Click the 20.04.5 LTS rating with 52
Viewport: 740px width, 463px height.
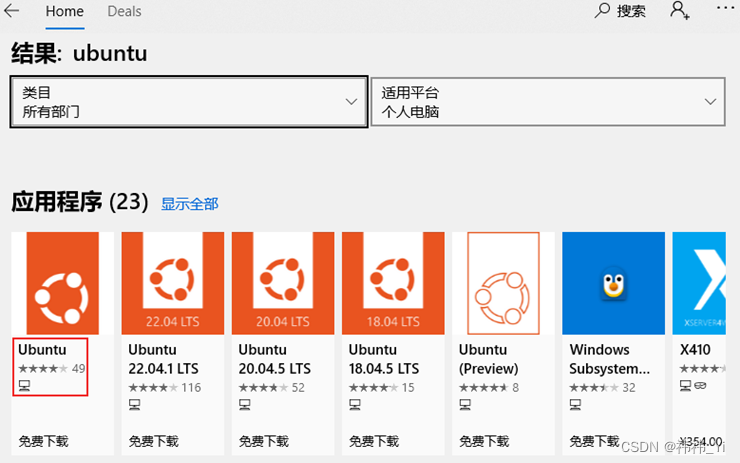[272, 387]
